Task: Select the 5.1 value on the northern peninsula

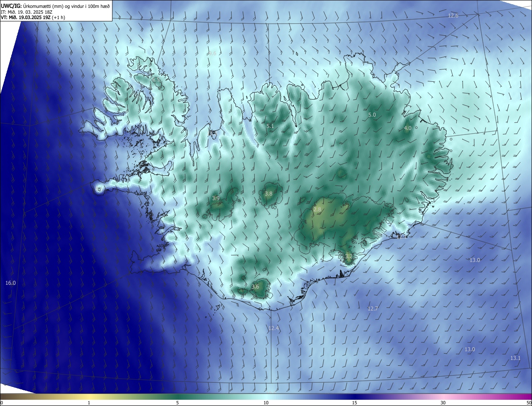Action: [x=270, y=125]
